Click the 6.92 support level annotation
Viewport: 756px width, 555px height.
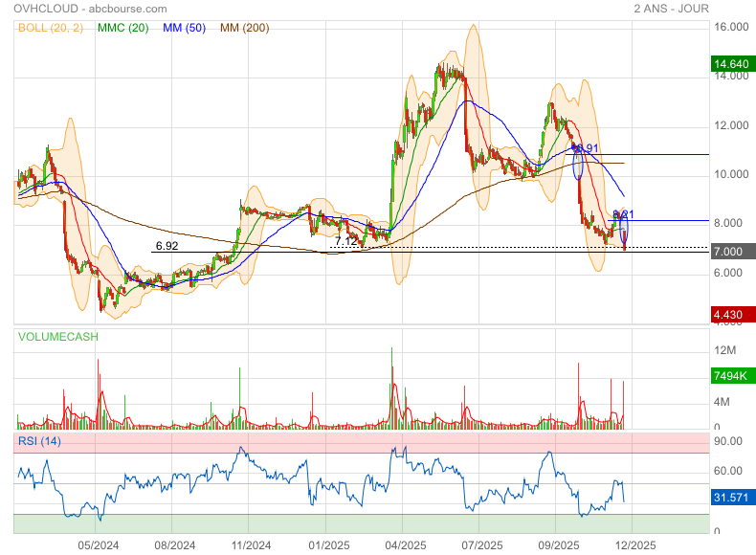[167, 246]
